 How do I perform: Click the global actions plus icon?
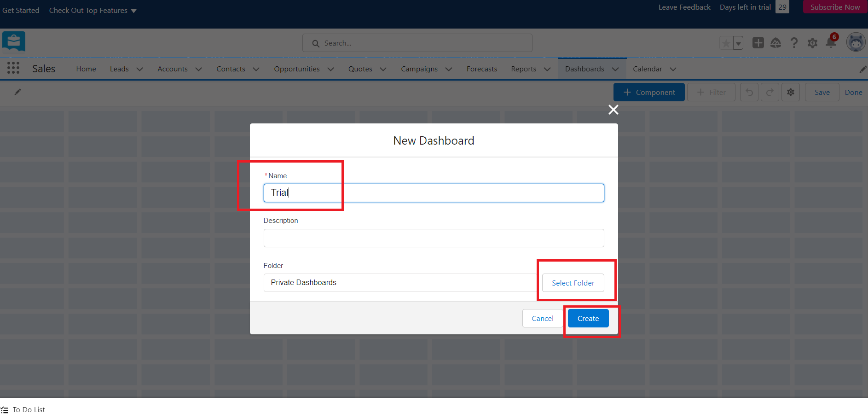tap(758, 43)
